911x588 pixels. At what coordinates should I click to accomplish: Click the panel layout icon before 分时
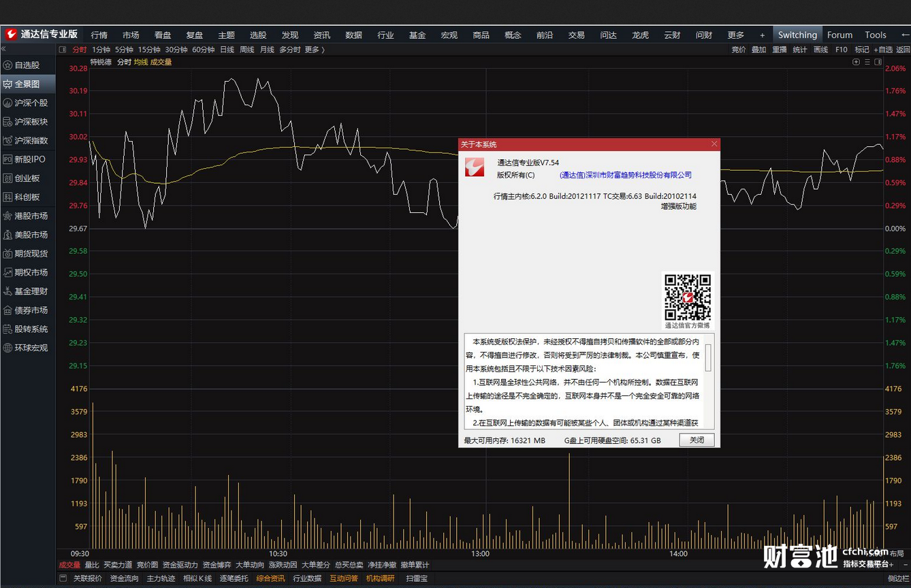click(x=63, y=50)
